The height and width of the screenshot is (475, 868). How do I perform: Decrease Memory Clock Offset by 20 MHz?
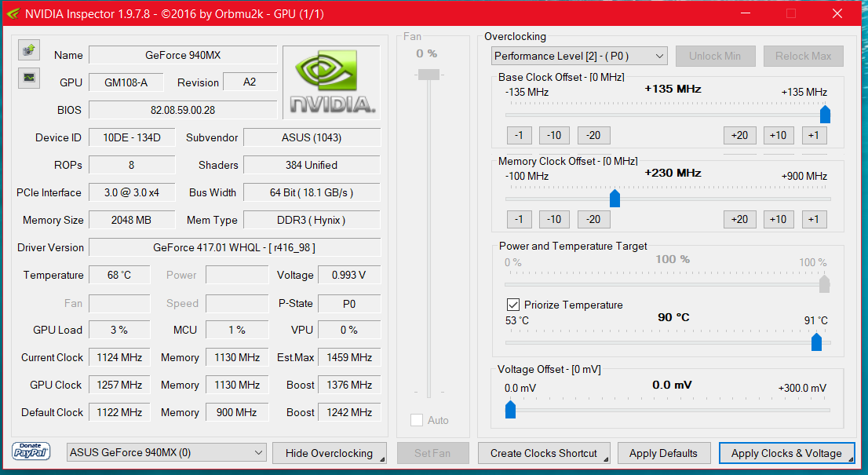(x=593, y=219)
